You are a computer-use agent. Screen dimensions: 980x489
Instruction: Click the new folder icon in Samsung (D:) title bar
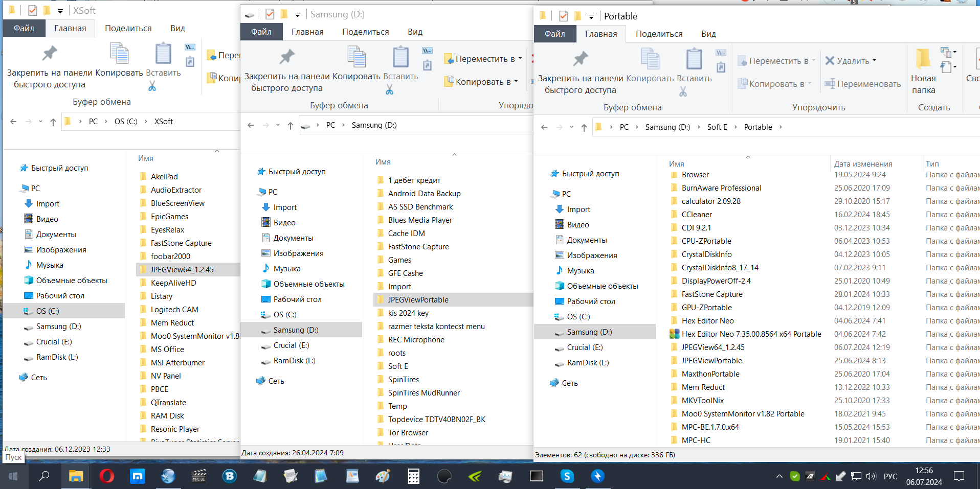click(x=284, y=14)
